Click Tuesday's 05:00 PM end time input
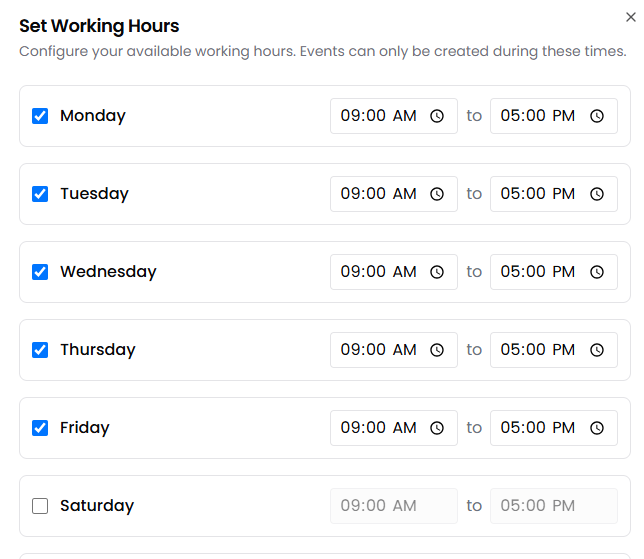 click(x=538, y=194)
